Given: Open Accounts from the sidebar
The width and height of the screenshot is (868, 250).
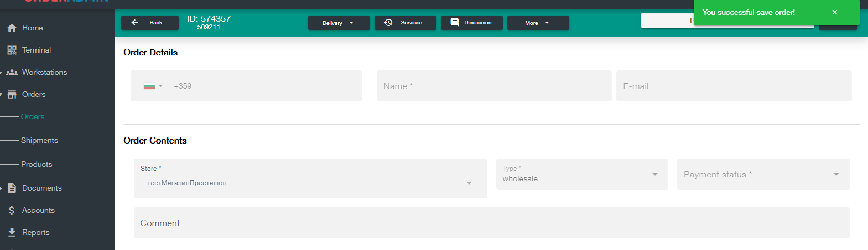Looking at the screenshot, I should point(38,211).
